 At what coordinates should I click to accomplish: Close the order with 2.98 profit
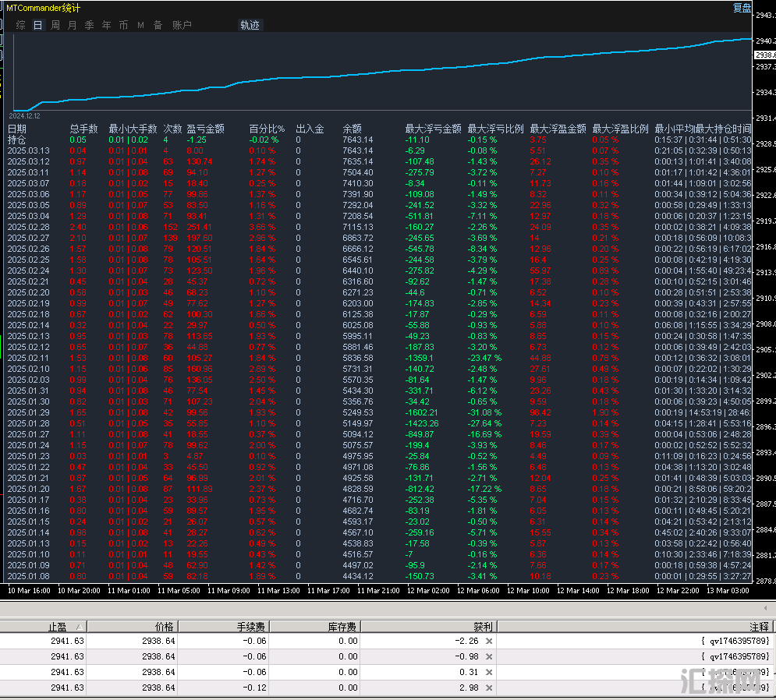point(489,688)
